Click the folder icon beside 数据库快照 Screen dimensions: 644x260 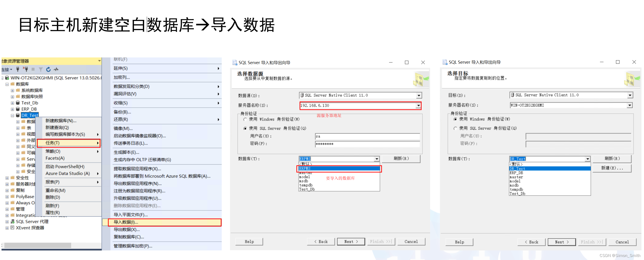pos(18,96)
